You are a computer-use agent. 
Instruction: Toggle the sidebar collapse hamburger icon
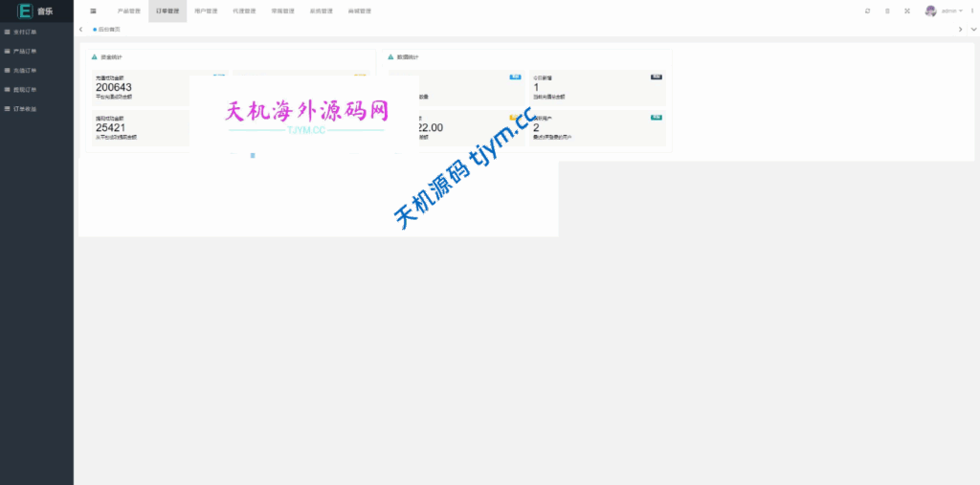coord(93,11)
